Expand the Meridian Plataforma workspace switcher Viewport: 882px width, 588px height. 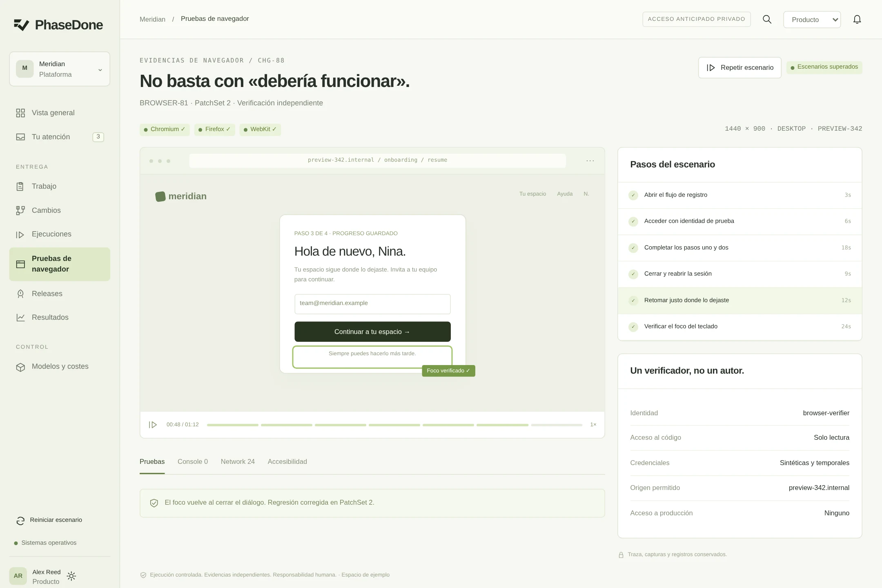(x=60, y=69)
